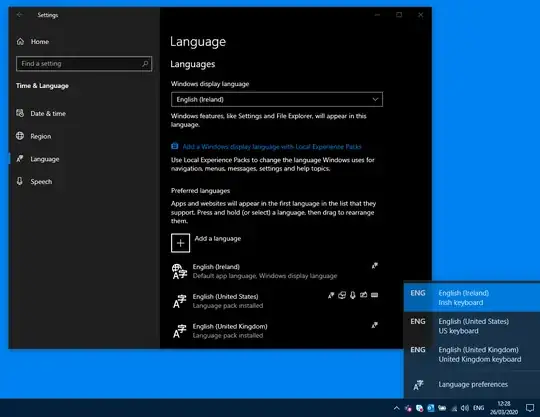Click the volume icon in system tray
The width and height of the screenshot is (540, 417).
(x=465, y=408)
